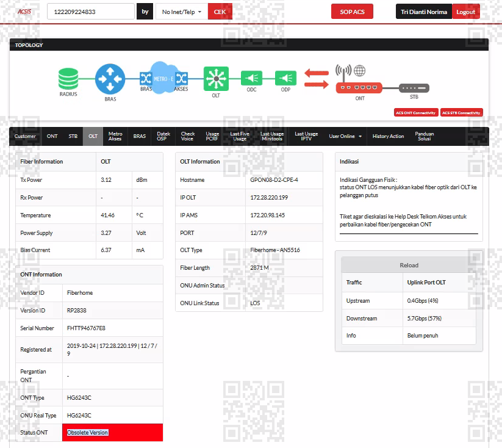
Task: Click the wireless antenna icon above ONT
Action: point(343,73)
